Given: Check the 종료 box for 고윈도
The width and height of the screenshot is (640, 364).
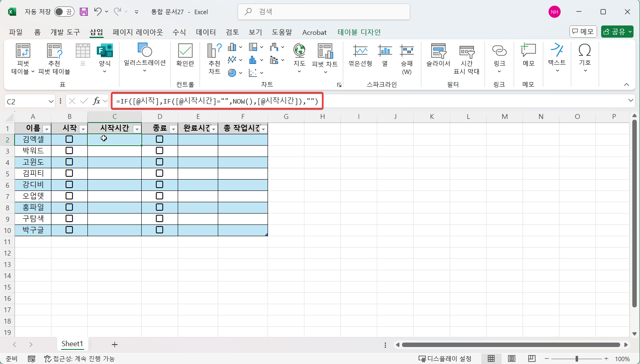Looking at the screenshot, I should click(x=159, y=162).
